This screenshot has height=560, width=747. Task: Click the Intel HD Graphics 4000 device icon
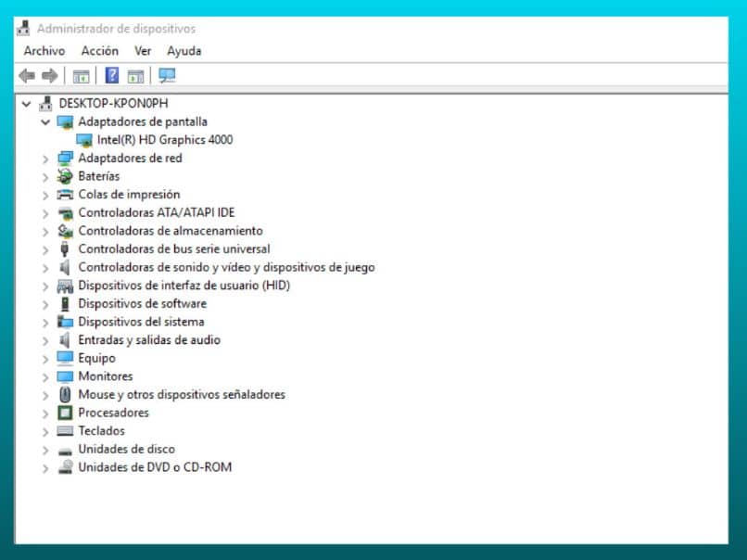point(84,140)
